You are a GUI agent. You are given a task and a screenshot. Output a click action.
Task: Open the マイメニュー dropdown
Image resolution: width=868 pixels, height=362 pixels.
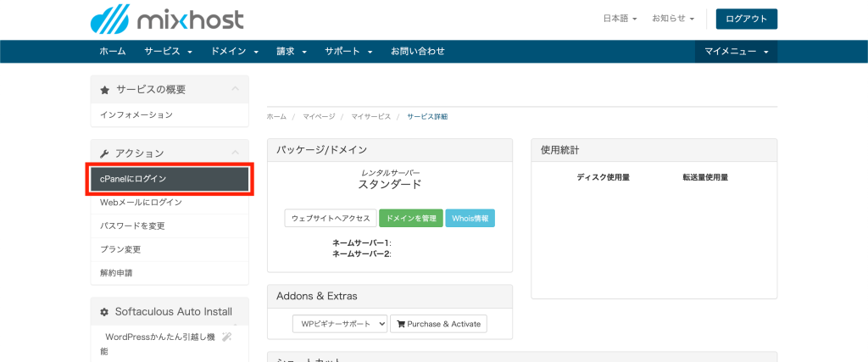coord(737,52)
